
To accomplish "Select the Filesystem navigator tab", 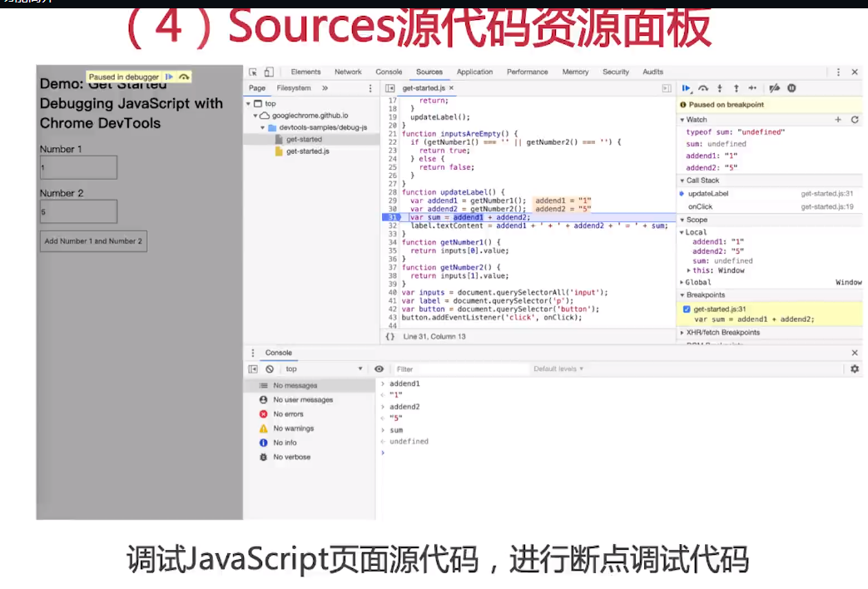I will (294, 88).
